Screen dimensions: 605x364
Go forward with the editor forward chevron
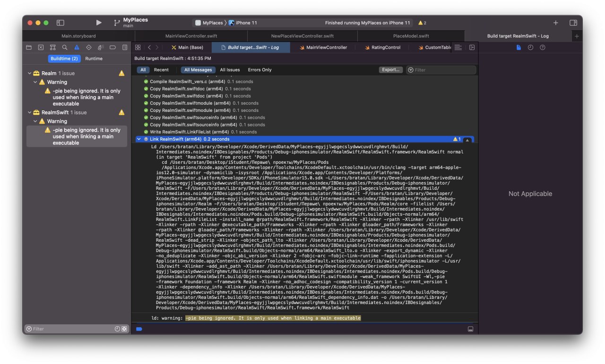157,47
